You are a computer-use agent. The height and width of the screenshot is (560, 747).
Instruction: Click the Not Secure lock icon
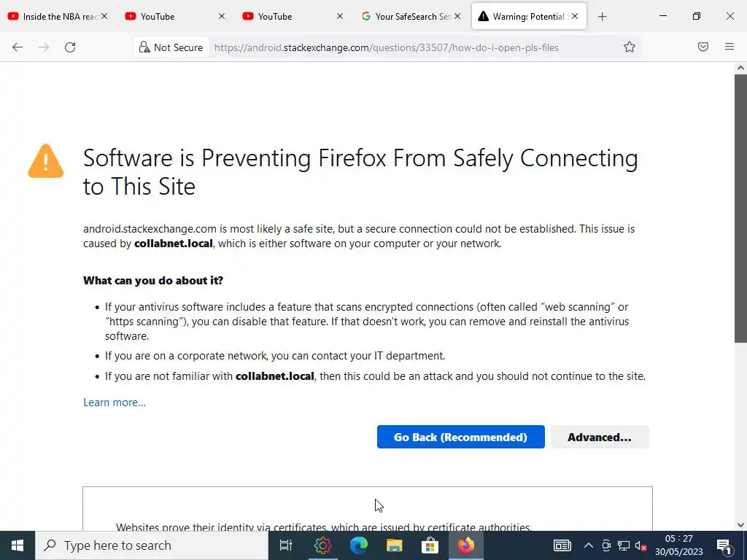tap(144, 47)
